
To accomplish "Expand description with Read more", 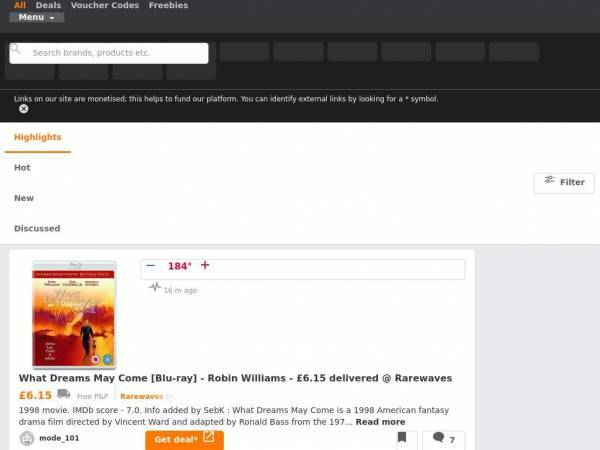I will tap(380, 422).
